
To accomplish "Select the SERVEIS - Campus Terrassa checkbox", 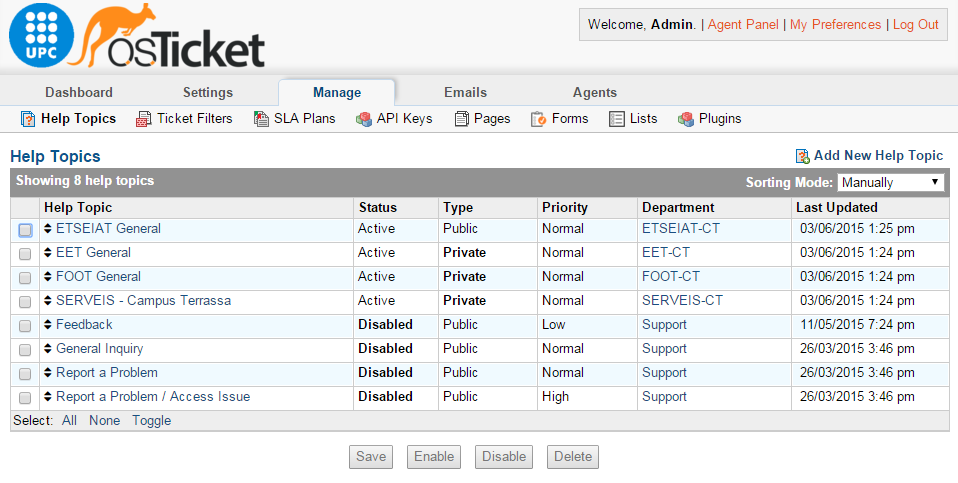I will pyautogui.click(x=25, y=302).
